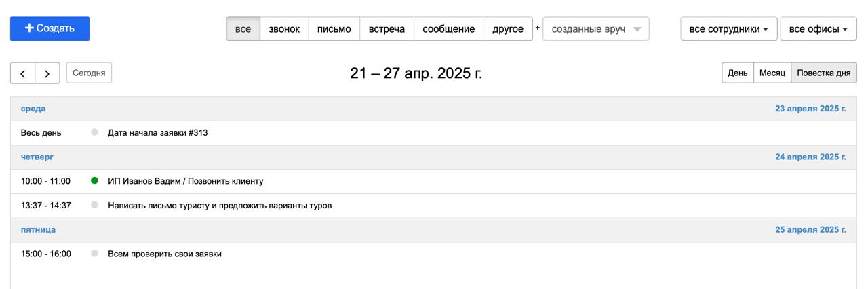Click gray status dot for заявка #313
The image size is (868, 289).
94,132
